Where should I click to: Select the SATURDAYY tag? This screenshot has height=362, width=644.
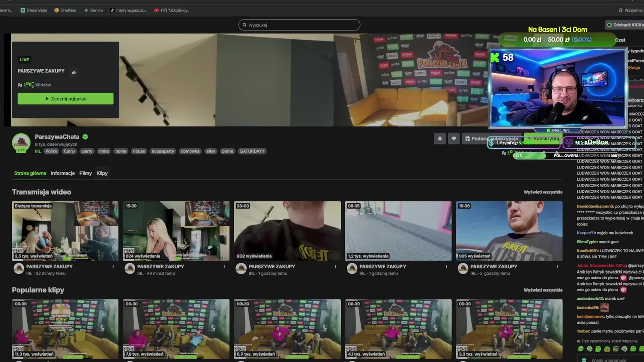point(252,151)
